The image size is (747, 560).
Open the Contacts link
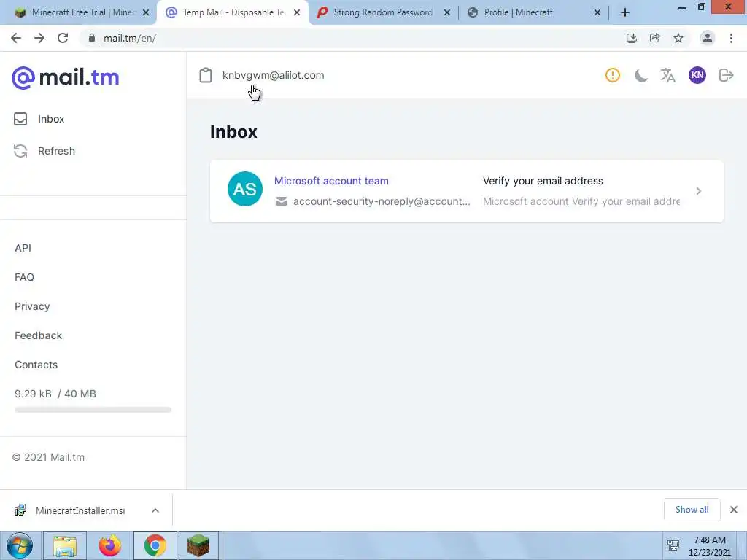pos(36,365)
